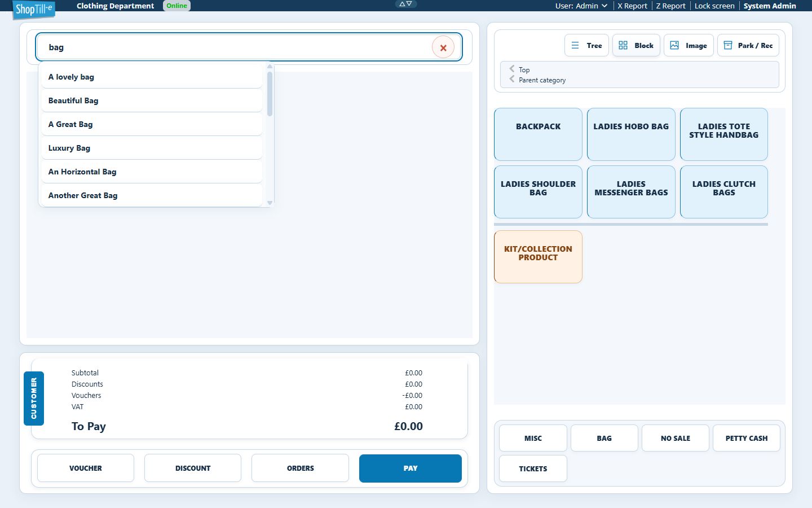Open Ladies Tote Style Handbag category
The width and height of the screenshot is (812, 508).
(x=724, y=134)
